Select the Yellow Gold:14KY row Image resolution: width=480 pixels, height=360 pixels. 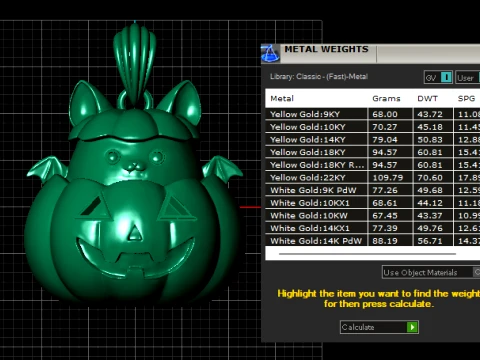(x=373, y=139)
